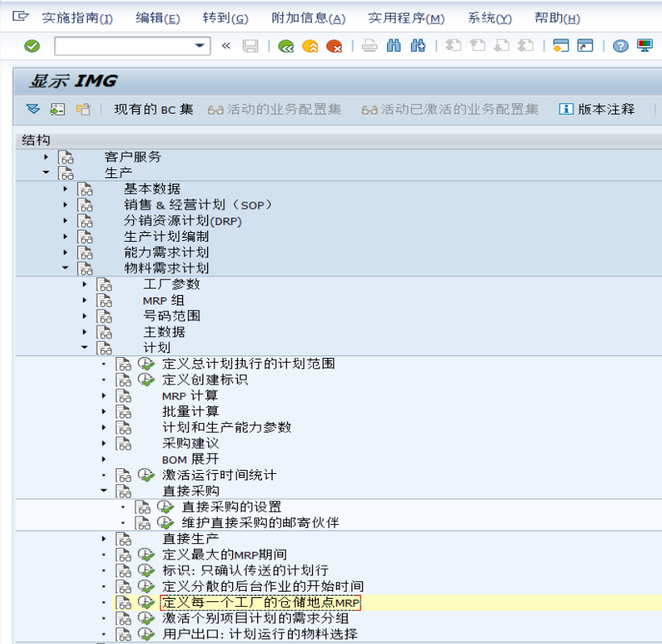Select 标识: 只确认传送的计划行 entry
The height and width of the screenshot is (644, 662).
(246, 571)
